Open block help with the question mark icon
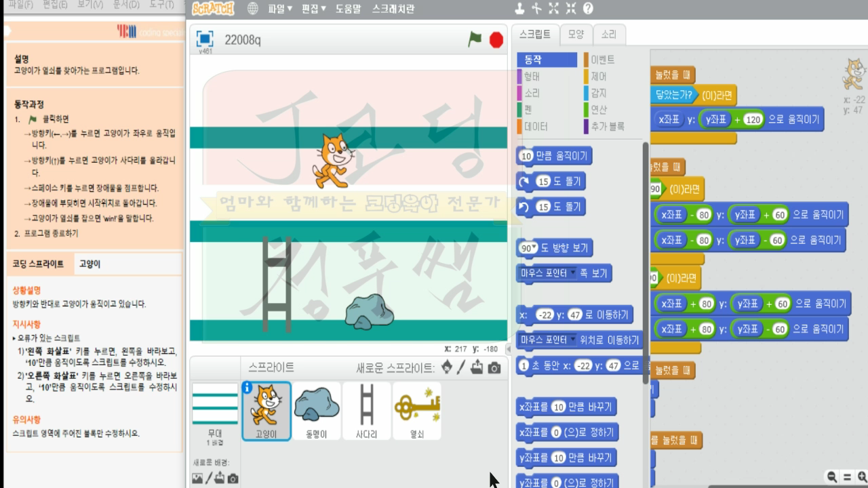 click(589, 8)
